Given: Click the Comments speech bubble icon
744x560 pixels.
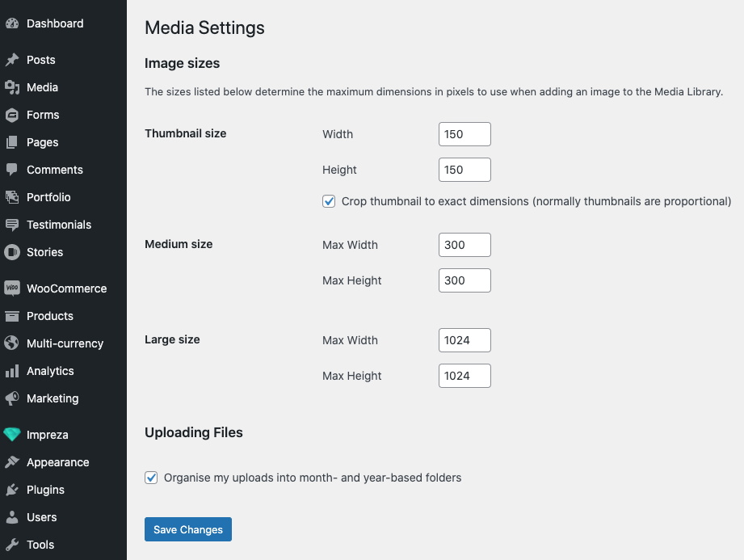Looking at the screenshot, I should 12,170.
